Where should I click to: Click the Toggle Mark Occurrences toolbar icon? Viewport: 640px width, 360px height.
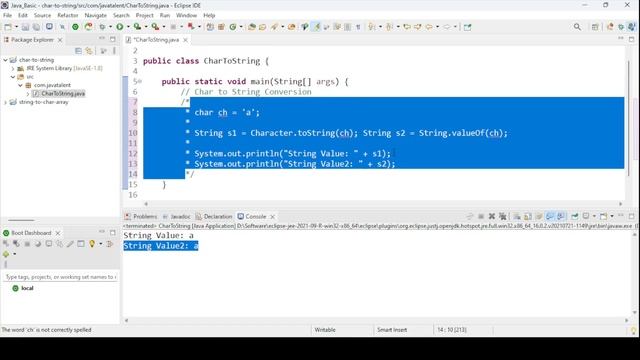[316, 27]
